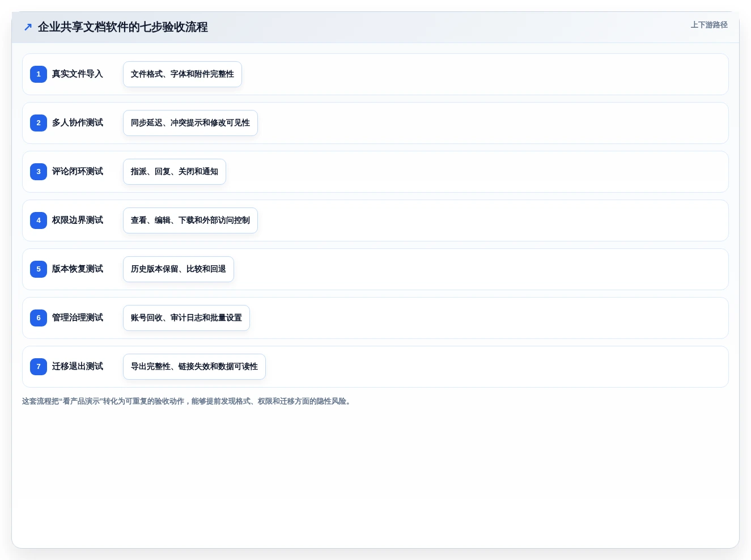Click step number badge 3

pos(39,172)
